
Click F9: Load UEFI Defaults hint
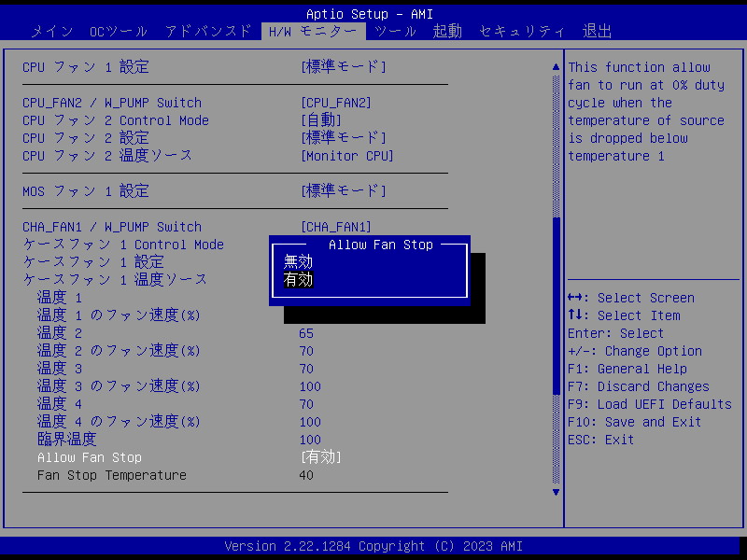(x=649, y=404)
